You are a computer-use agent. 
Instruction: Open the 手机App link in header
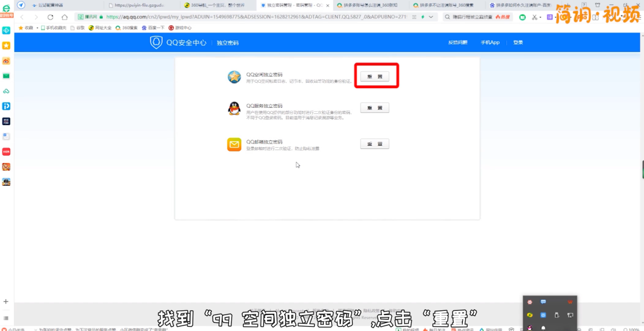pos(490,42)
